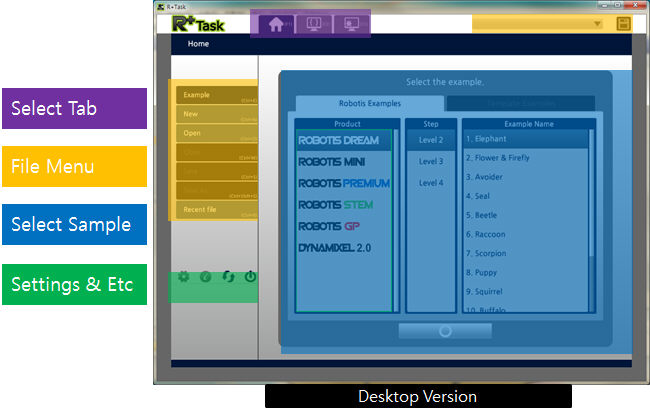Click the Example Name column header

(x=529, y=124)
